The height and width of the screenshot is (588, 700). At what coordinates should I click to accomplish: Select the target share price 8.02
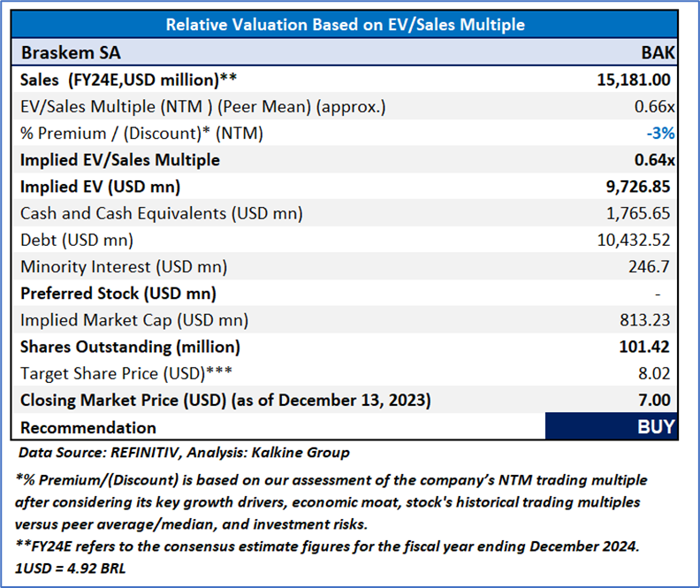(x=654, y=373)
